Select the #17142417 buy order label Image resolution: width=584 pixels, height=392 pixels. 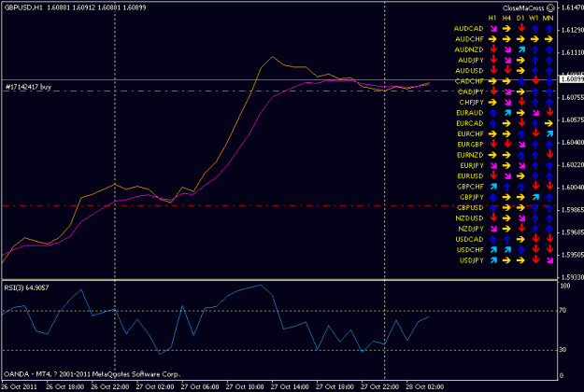(x=28, y=87)
